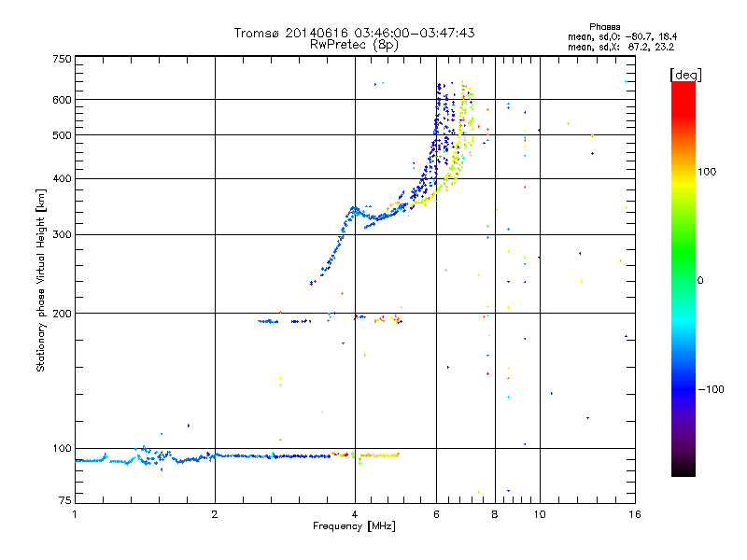Image resolution: width=747 pixels, height=560 pixels.
Task: Click the y-axis tick label '600'
Action: (63, 100)
